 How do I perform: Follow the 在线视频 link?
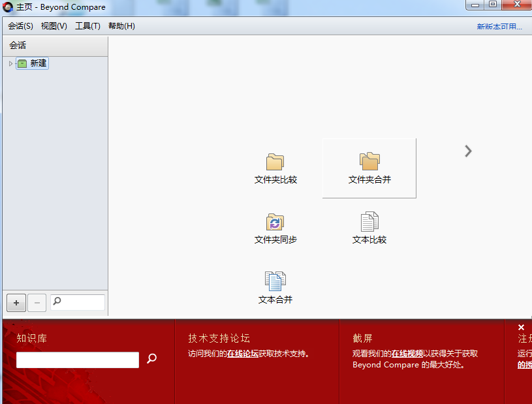coord(407,354)
